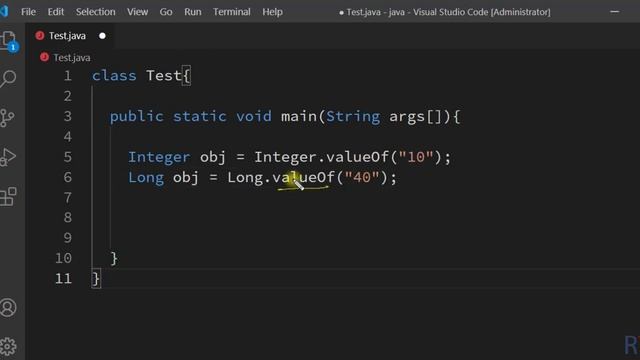Click the 'String' type on line 3
Screen dimensions: 640x360
point(353,117)
